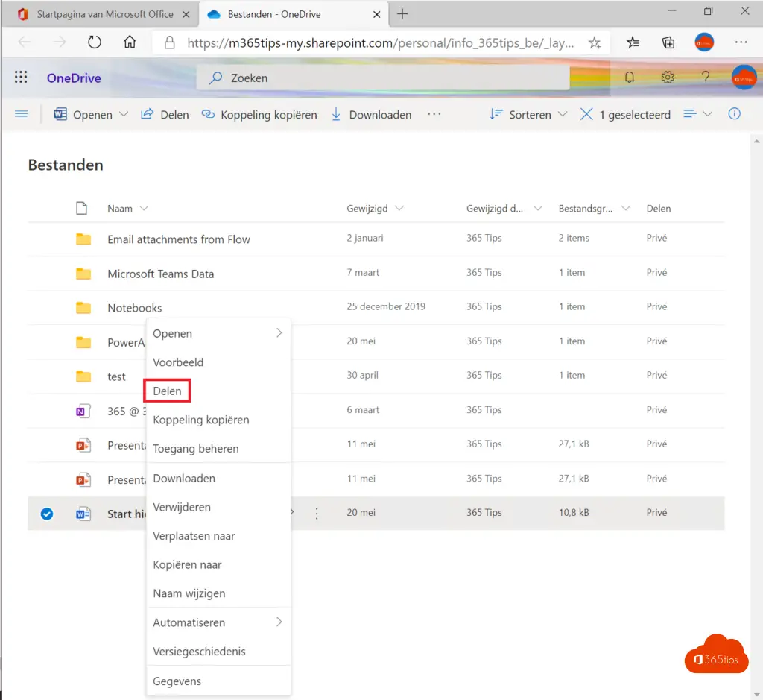The height and width of the screenshot is (700, 763).
Task: Click the OneNote file icon for 365 @
Action: [x=83, y=411]
